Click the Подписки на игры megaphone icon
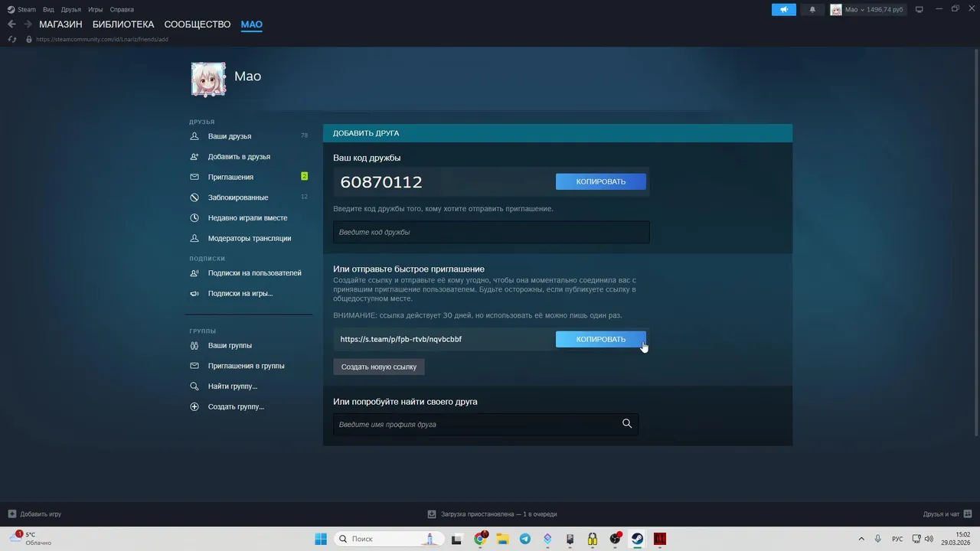The width and height of the screenshot is (980, 551). coord(194,293)
